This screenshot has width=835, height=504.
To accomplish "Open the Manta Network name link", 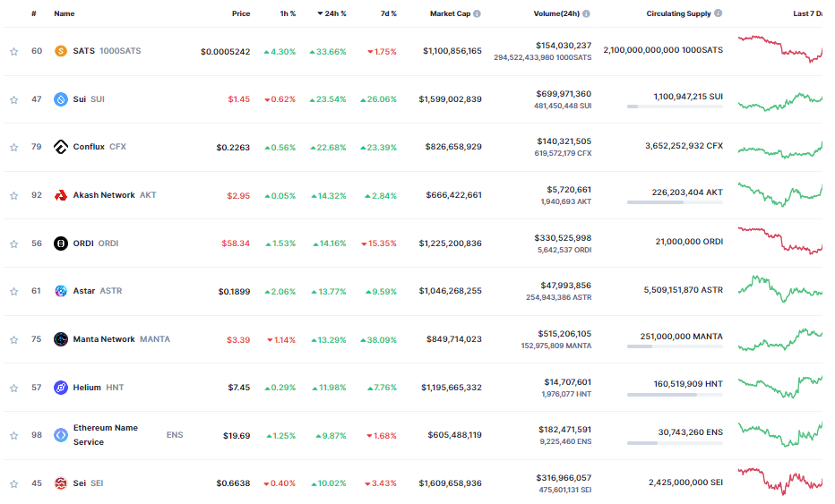I will click(104, 339).
